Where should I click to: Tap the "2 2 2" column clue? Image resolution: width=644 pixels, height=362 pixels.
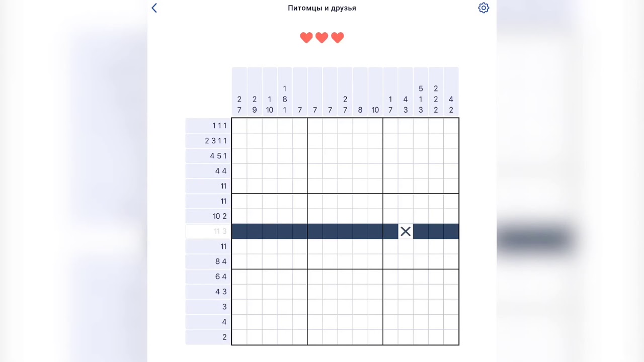[x=436, y=100]
